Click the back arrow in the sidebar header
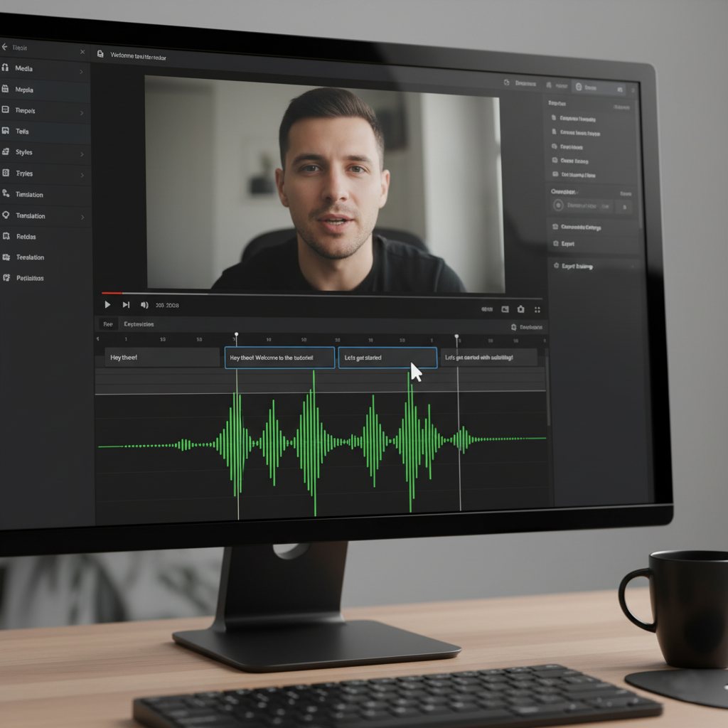Image resolution: width=728 pixels, height=728 pixels. pyautogui.click(x=5, y=48)
